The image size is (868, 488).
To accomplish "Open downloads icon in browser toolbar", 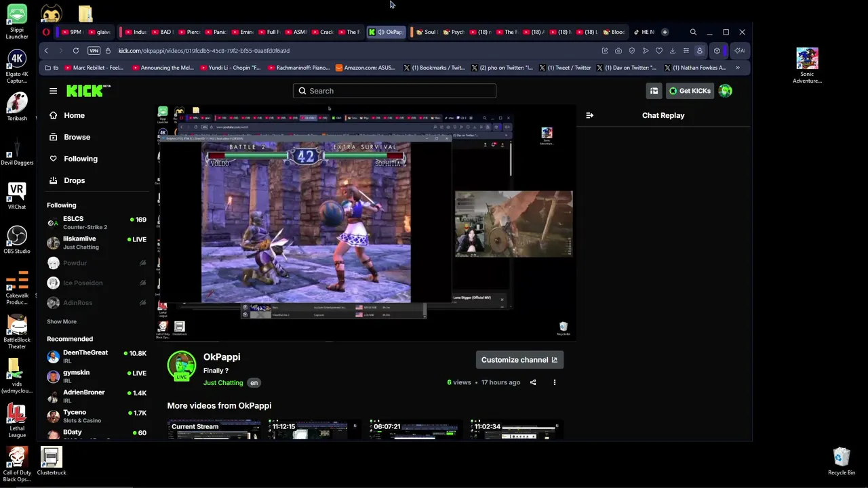I will click(673, 51).
